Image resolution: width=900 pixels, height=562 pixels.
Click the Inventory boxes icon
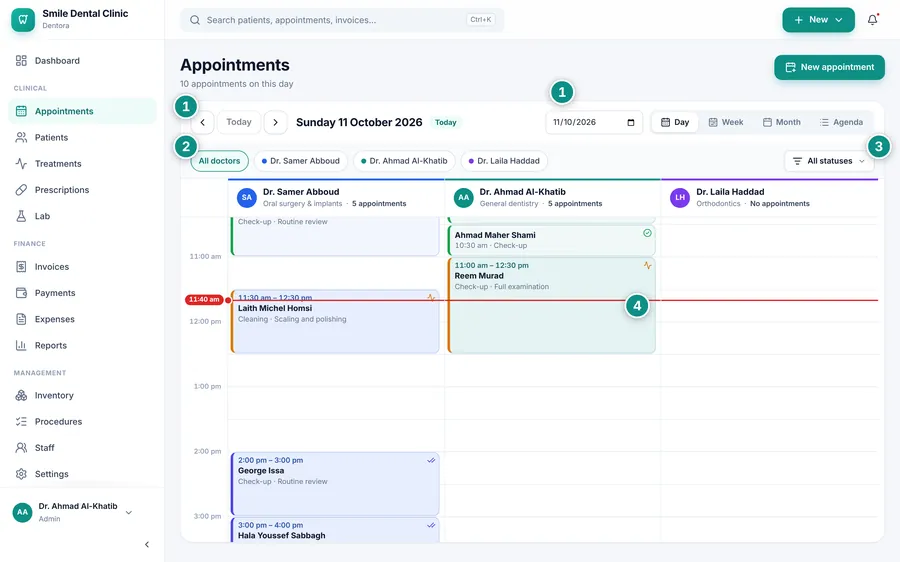[21, 396]
